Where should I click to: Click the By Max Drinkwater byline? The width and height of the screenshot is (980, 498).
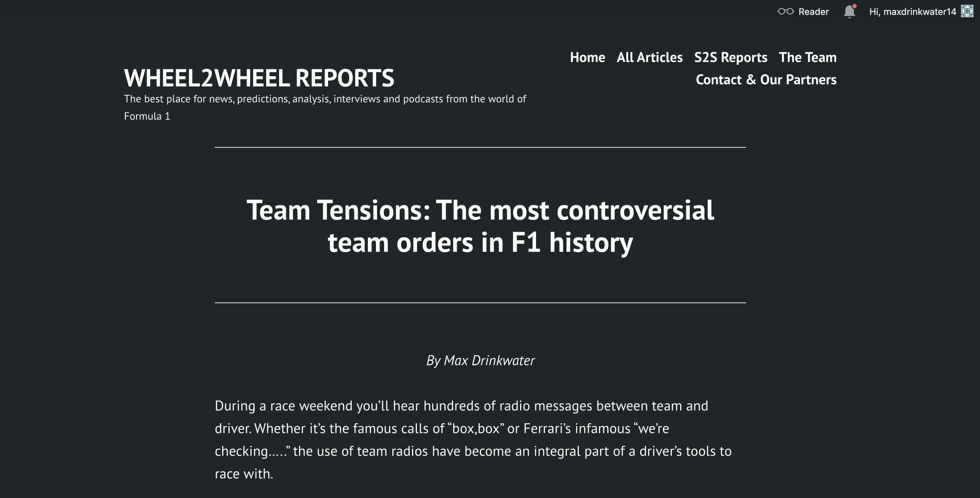tap(480, 360)
